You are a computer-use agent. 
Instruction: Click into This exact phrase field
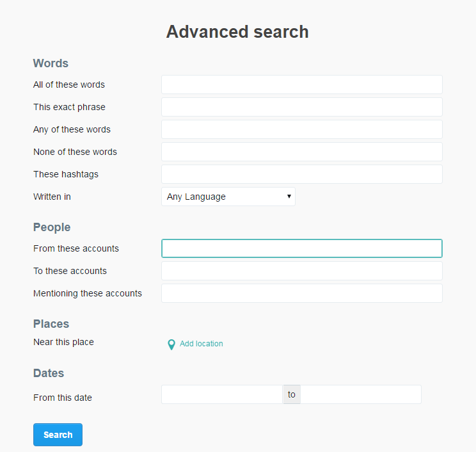[x=302, y=107]
